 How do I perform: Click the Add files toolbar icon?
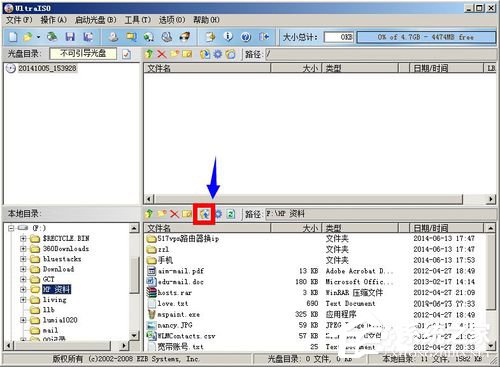[210, 37]
